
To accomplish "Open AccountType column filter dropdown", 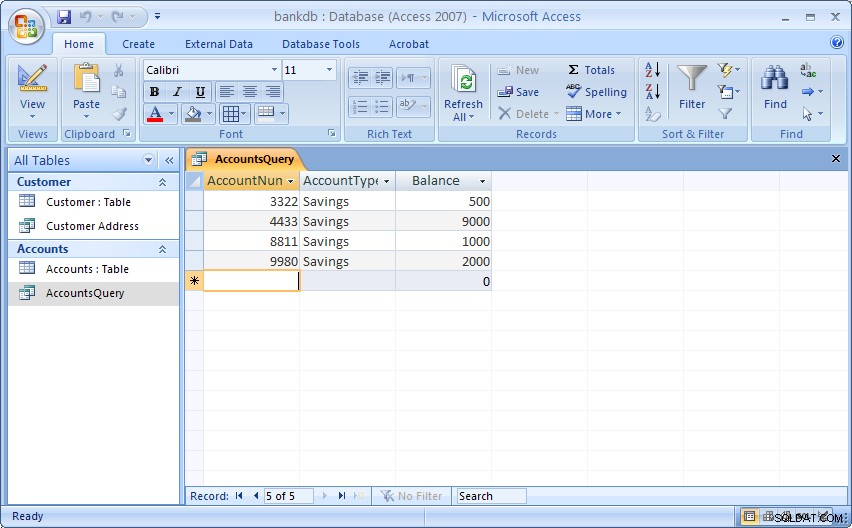I will coord(386,181).
